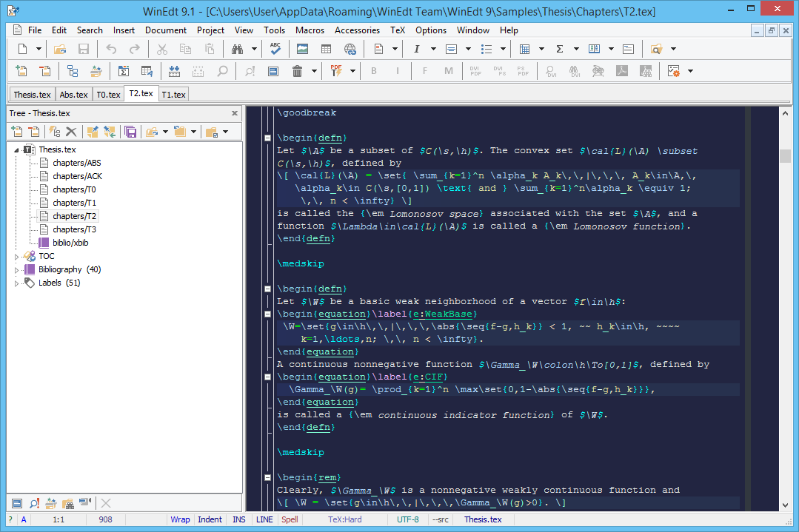Run the ABC spell check tool
Viewport: 799px width, 532px height.
(275, 49)
